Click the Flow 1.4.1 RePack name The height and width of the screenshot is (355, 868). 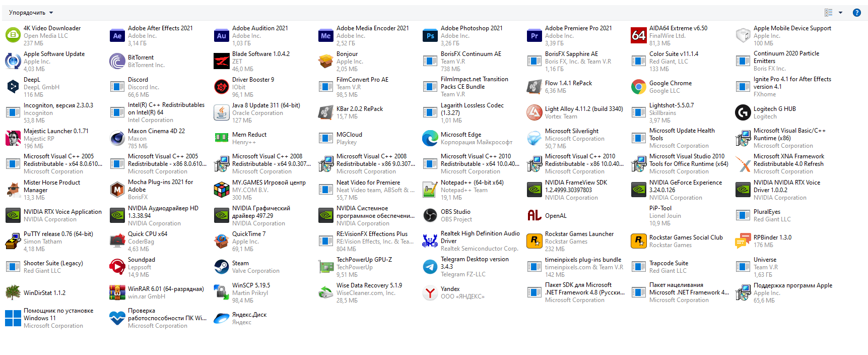coord(568,83)
